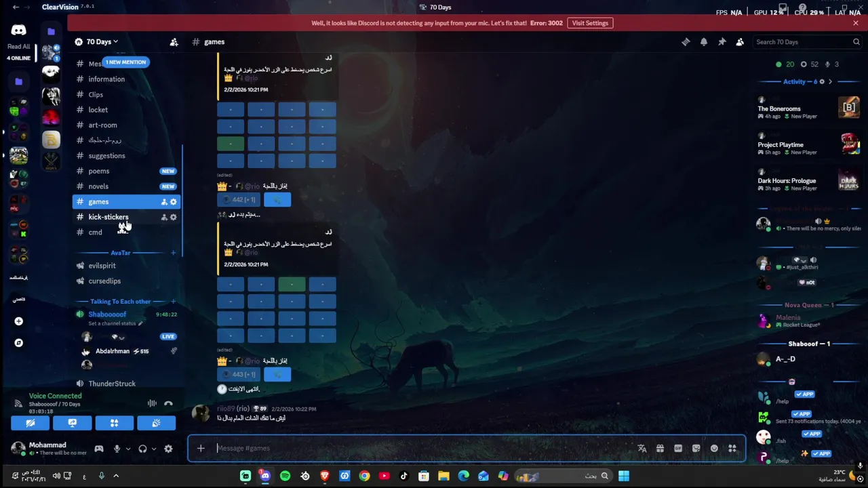Open the GIF picker
Image resolution: width=868 pixels, height=488 pixels.
678,448
